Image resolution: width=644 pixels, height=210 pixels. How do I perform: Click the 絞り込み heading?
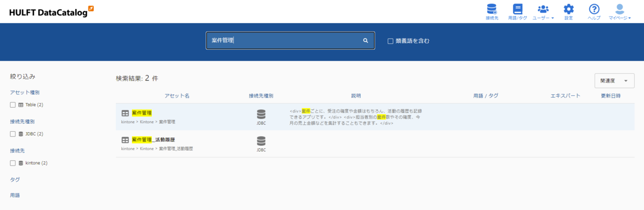(x=23, y=77)
